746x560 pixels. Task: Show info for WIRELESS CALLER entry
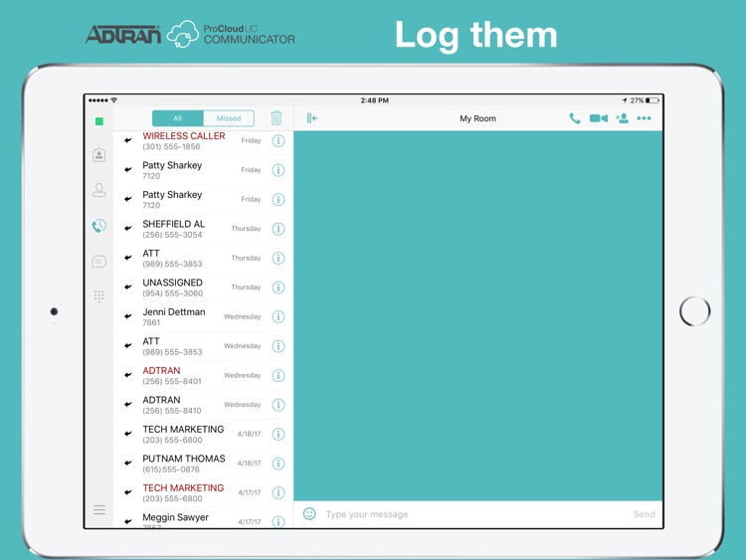[279, 141]
